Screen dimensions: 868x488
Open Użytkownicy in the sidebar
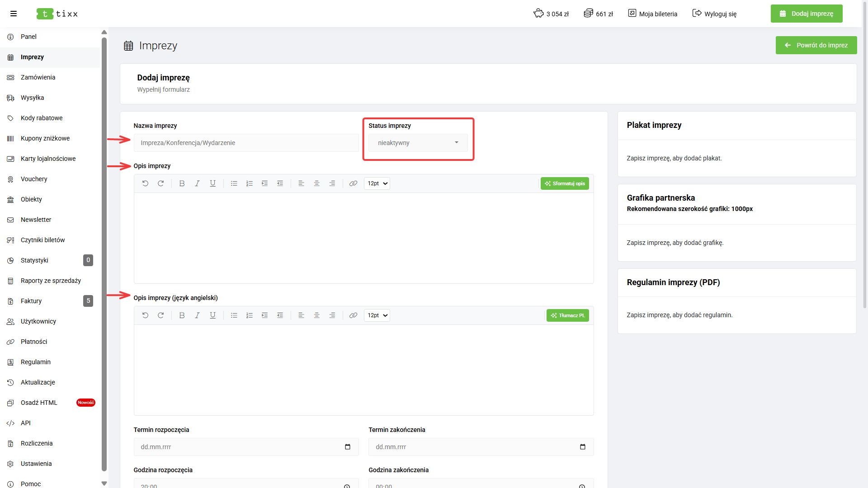(x=50, y=321)
